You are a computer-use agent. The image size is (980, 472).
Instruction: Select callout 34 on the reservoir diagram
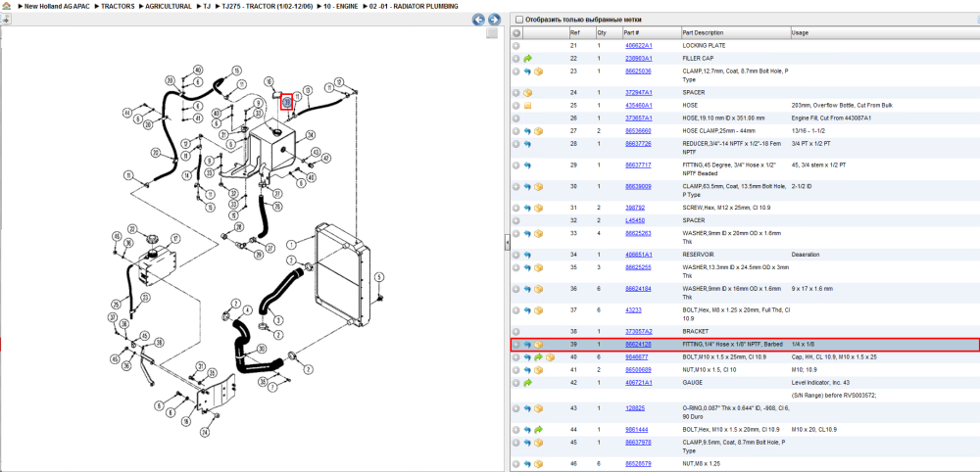point(310,135)
